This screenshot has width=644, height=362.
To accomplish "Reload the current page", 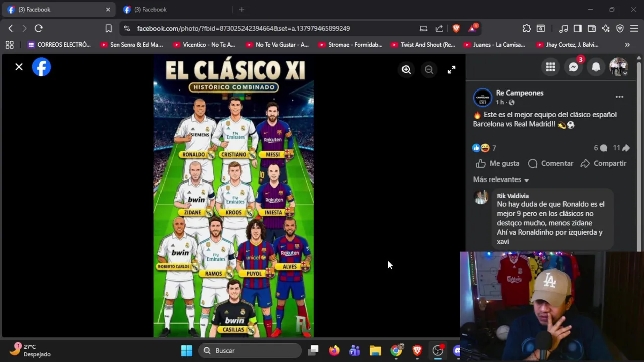I will click(38, 28).
